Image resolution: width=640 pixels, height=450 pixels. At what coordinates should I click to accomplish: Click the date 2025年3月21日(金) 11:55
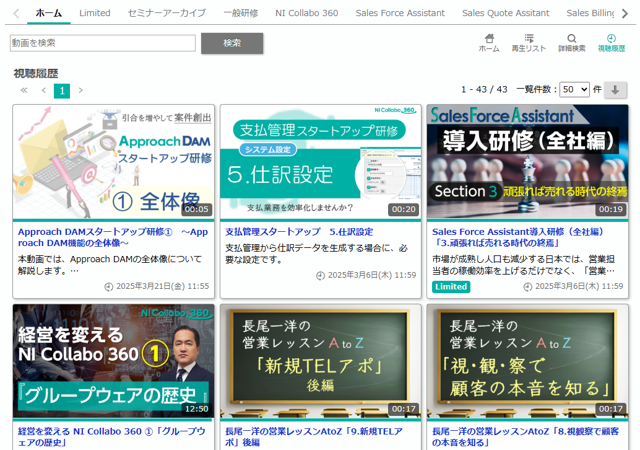[x=162, y=287]
